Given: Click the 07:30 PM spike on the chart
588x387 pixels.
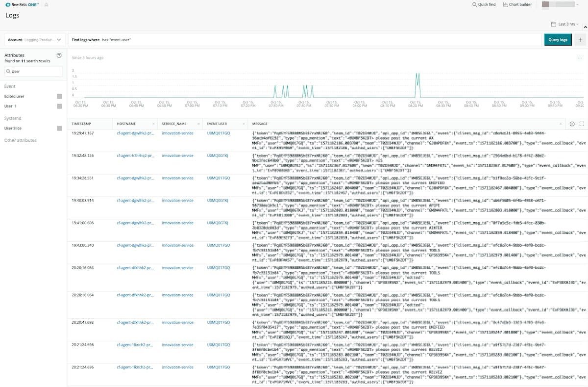Looking at the screenshot, I should [275, 91].
